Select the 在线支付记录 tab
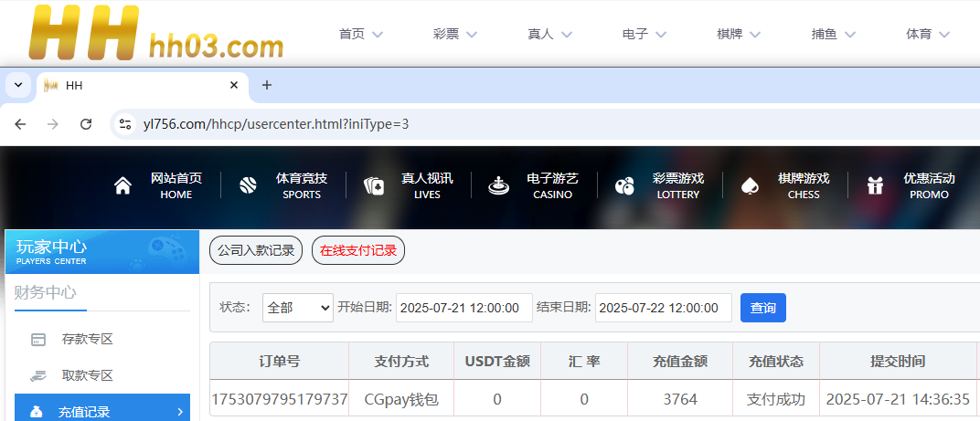The height and width of the screenshot is (421, 980). pyautogui.click(x=358, y=250)
